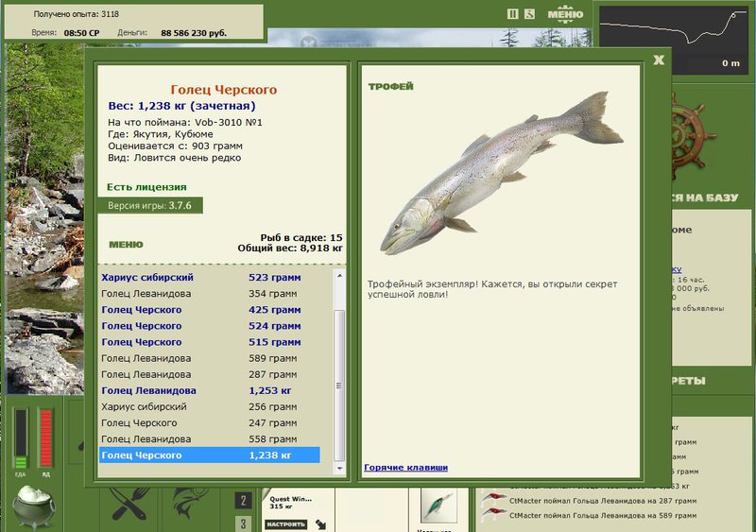Open МЕНЮ in the fish info panel
Viewport: 756px width, 532px height.
126,245
